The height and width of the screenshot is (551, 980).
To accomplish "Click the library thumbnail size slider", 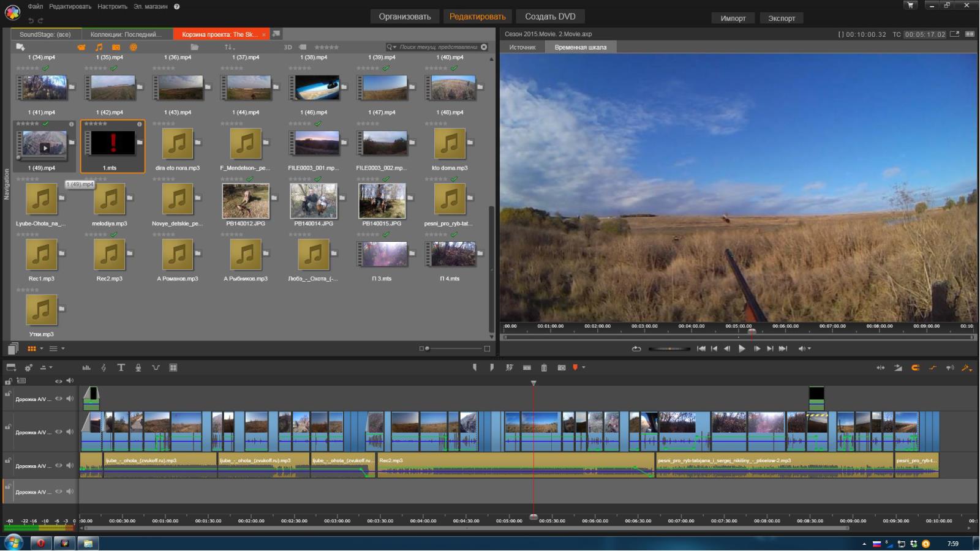I will point(427,348).
